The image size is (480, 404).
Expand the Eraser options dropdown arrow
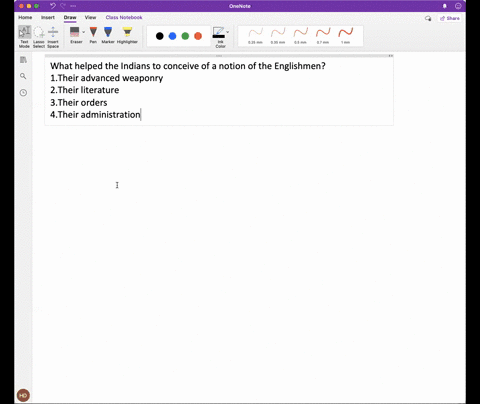(83, 32)
